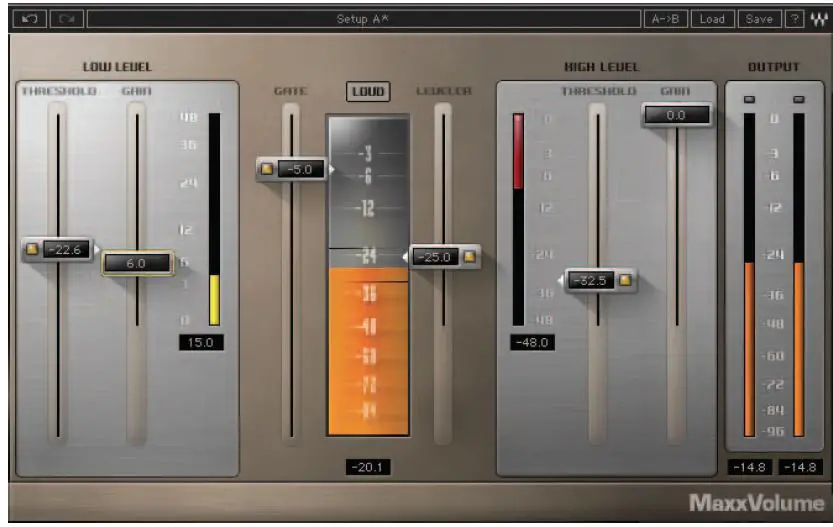Viewport: 833px width, 527px height.
Task: Click the Load button
Action: click(x=712, y=19)
